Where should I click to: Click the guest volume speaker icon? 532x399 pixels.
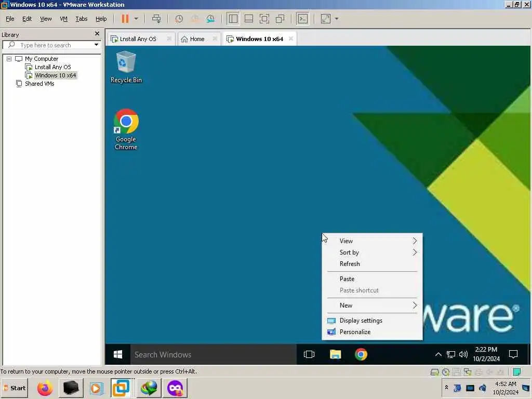463,354
